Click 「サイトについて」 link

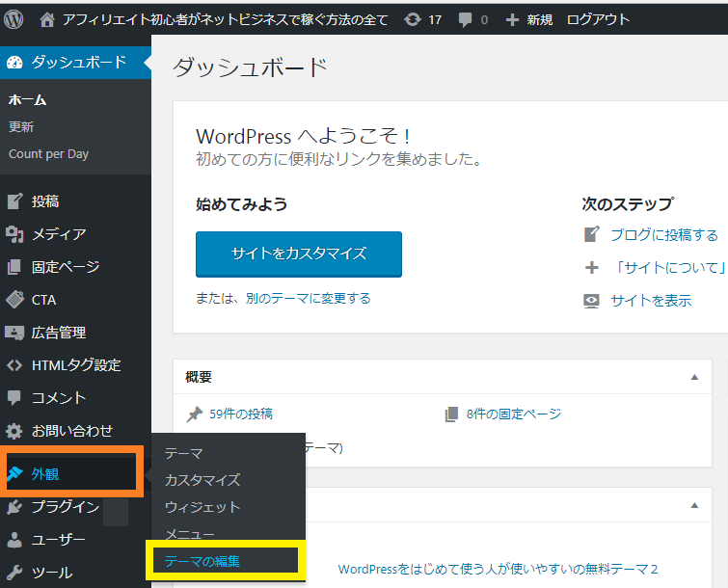(669, 268)
